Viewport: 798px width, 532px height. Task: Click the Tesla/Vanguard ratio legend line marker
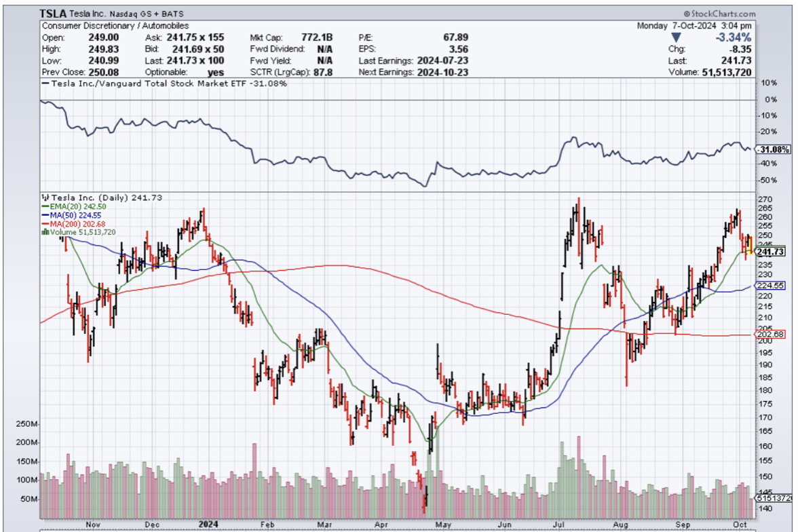[x=45, y=83]
